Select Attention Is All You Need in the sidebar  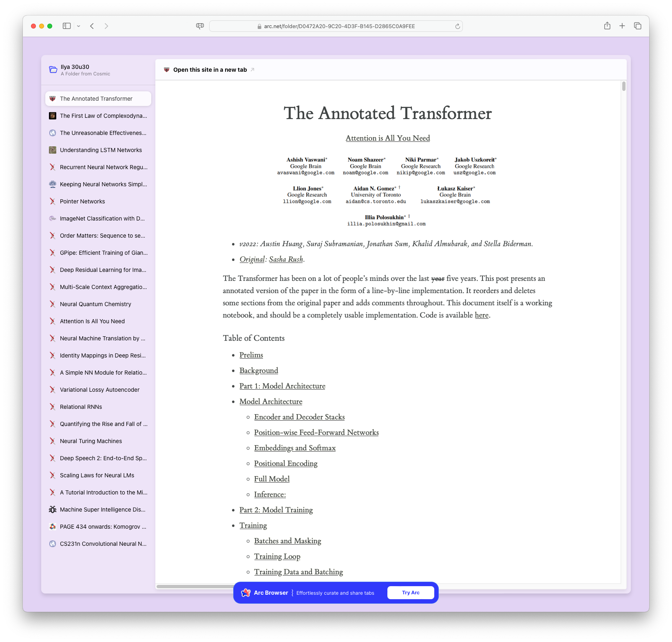tap(92, 321)
